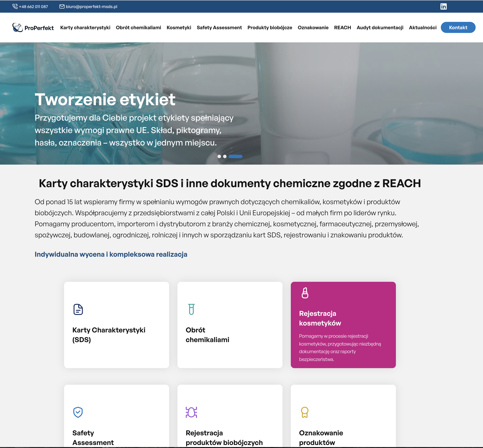Open Karty charakterystyki menu item
483x448 pixels.
[x=85, y=28]
